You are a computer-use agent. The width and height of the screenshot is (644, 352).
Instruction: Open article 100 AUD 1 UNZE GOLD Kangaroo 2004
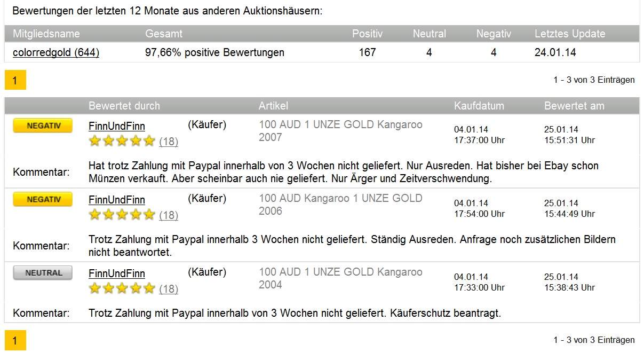(x=340, y=278)
